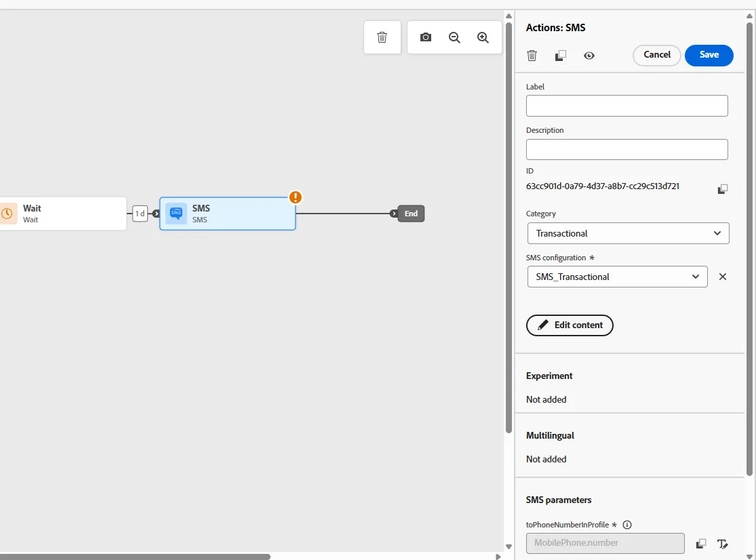The height and width of the screenshot is (560, 756).
Task: Open the SMS configuration dropdown SMS_Transactional
Action: (x=617, y=277)
